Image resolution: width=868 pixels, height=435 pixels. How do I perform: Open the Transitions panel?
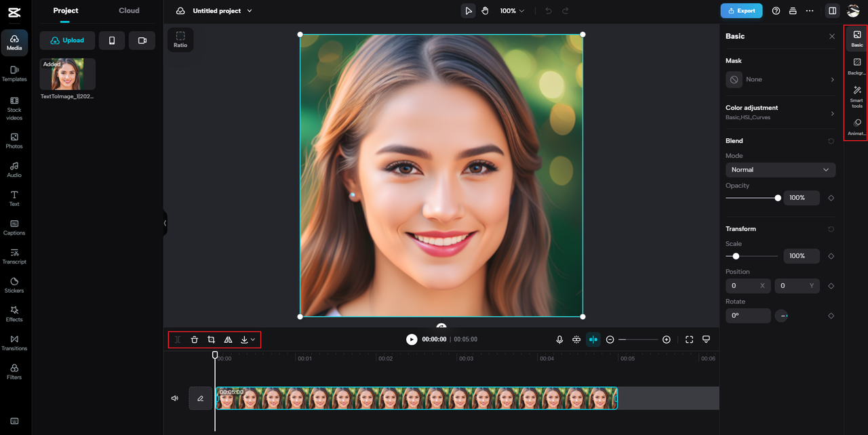pyautogui.click(x=14, y=342)
